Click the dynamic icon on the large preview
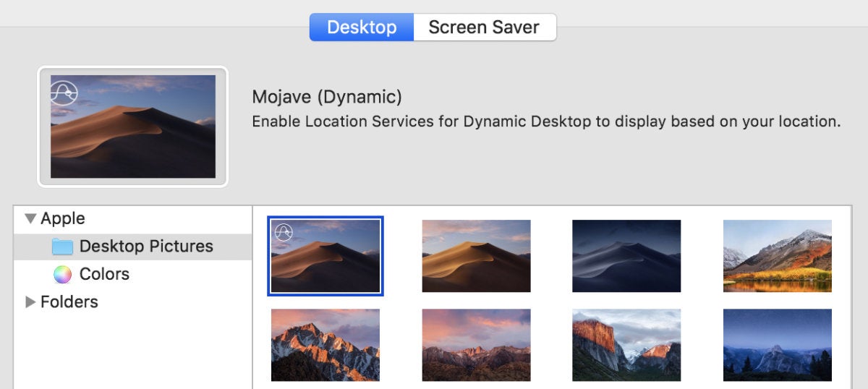 (x=64, y=93)
